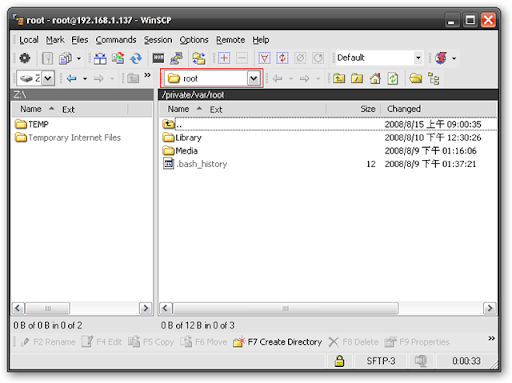Click the synchronize browsing folders icon
The height and width of the screenshot is (383, 512).
[199, 58]
